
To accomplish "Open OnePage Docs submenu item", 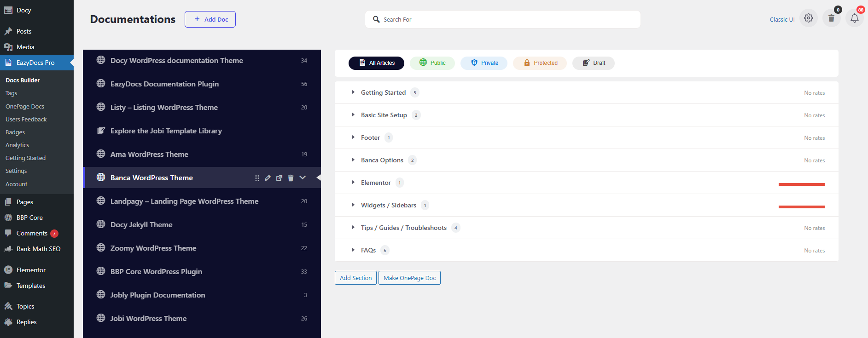I will click(25, 106).
